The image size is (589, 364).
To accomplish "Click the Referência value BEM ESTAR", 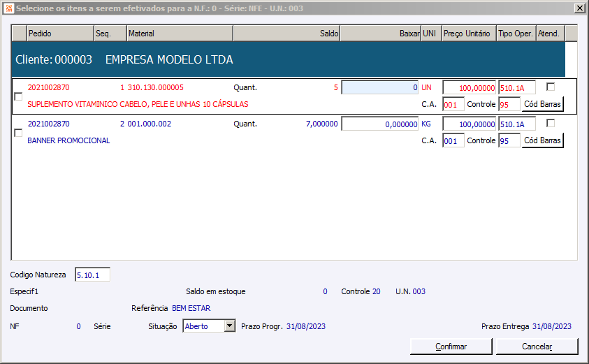I will [x=191, y=308].
